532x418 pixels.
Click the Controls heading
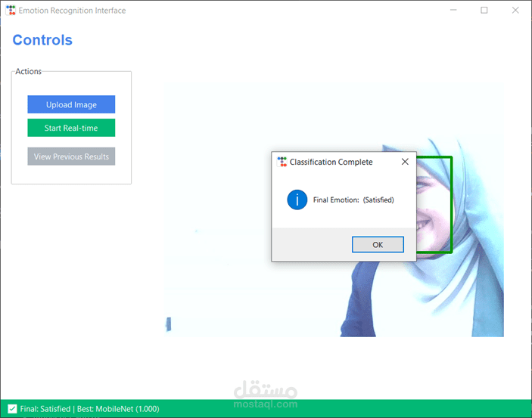[42, 40]
